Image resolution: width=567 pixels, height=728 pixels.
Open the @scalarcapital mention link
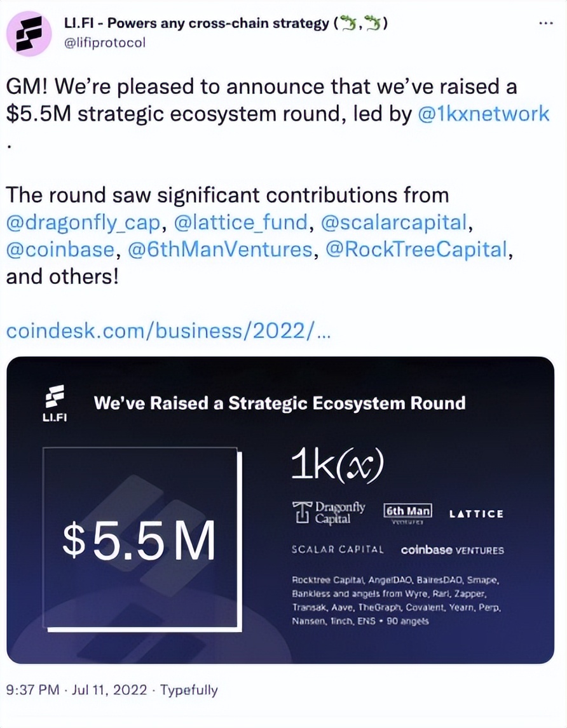point(397,223)
